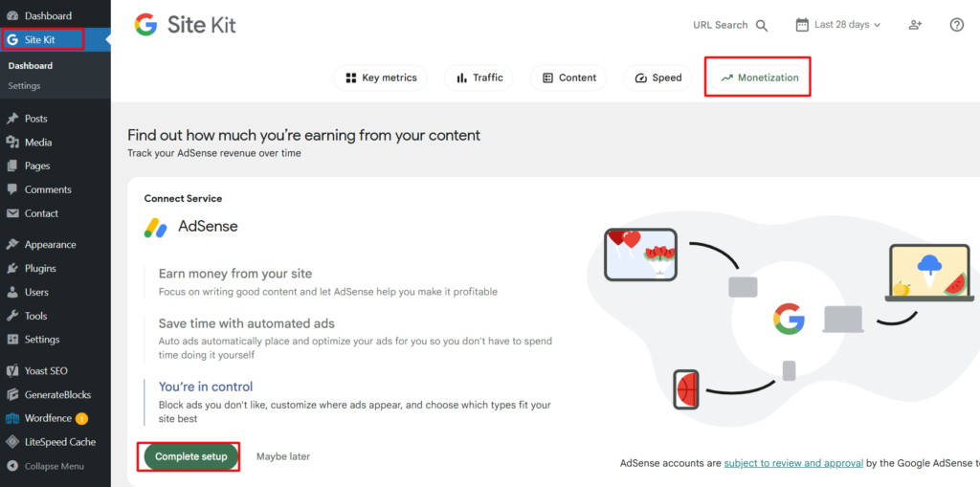This screenshot has height=487, width=980.
Task: Switch to the Traffic tab
Action: point(479,78)
